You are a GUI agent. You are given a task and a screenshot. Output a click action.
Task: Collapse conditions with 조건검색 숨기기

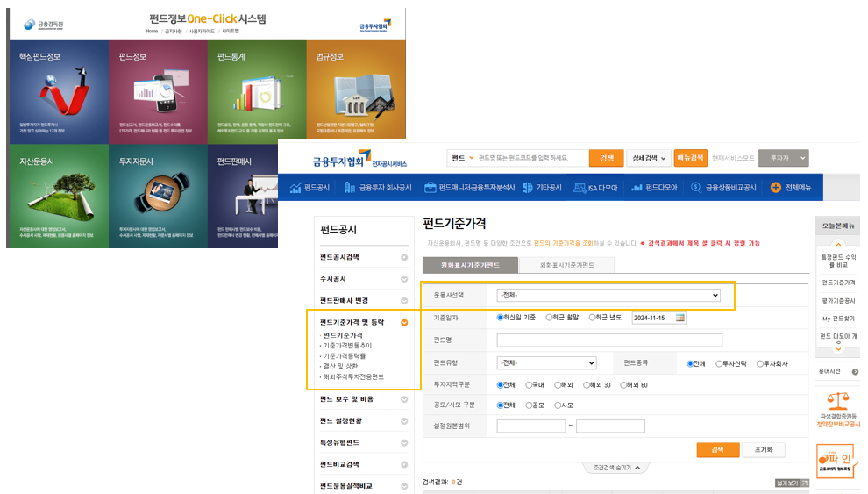(x=616, y=468)
